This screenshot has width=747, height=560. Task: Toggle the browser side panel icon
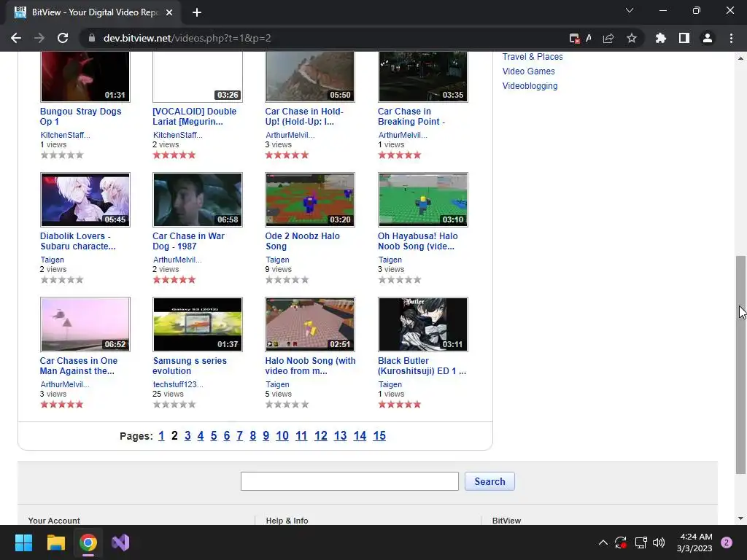pyautogui.click(x=684, y=38)
